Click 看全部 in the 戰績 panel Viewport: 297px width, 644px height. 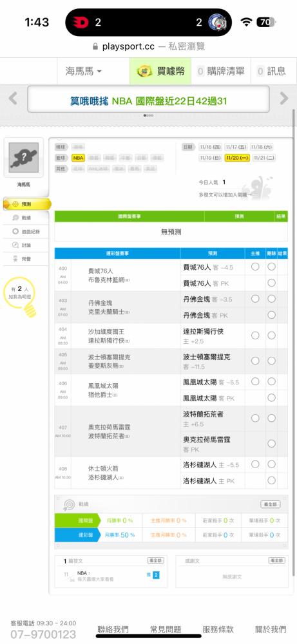pos(271,504)
